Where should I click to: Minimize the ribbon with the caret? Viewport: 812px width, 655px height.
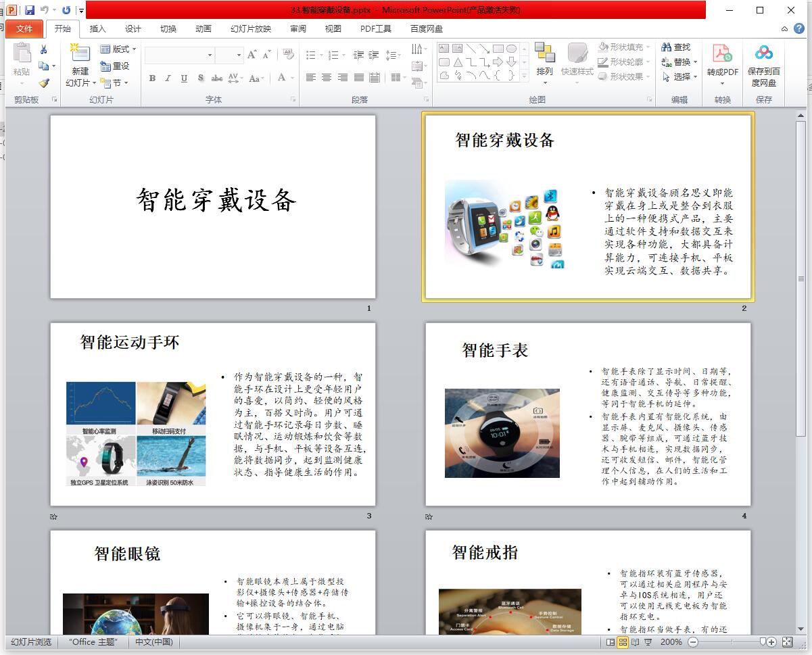[784, 29]
